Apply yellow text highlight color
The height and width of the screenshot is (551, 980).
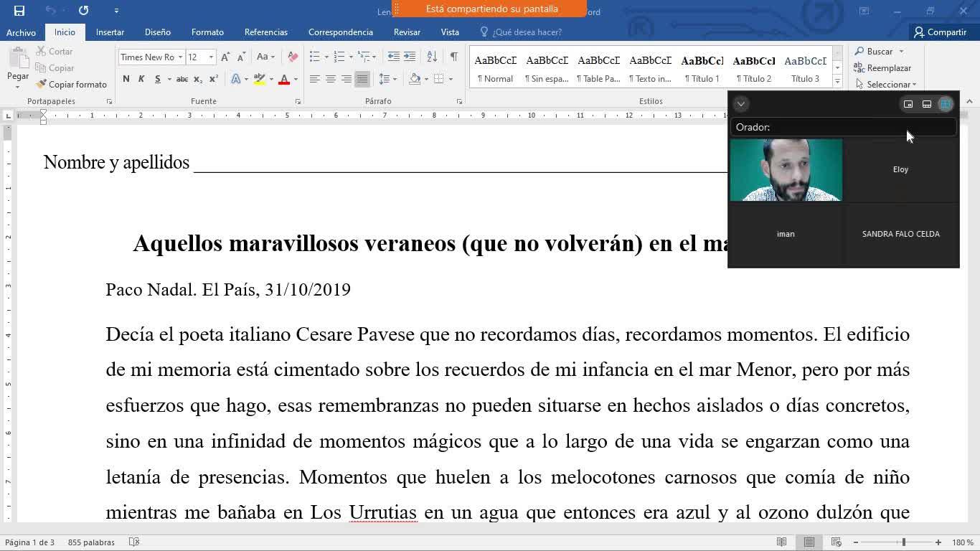(259, 79)
